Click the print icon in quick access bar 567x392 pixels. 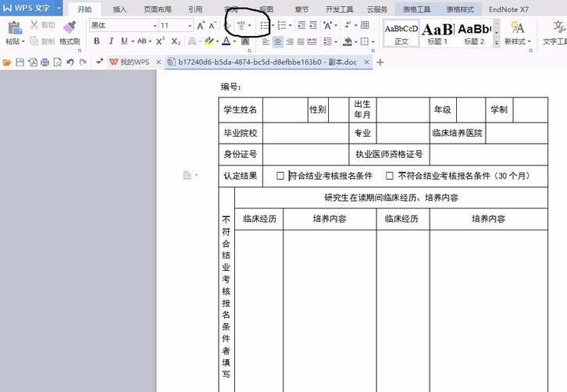pyautogui.click(x=45, y=62)
